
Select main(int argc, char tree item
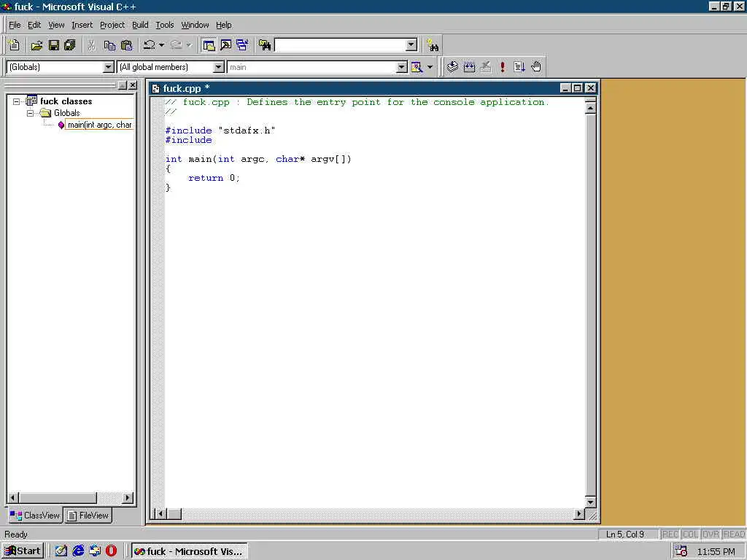click(x=99, y=125)
